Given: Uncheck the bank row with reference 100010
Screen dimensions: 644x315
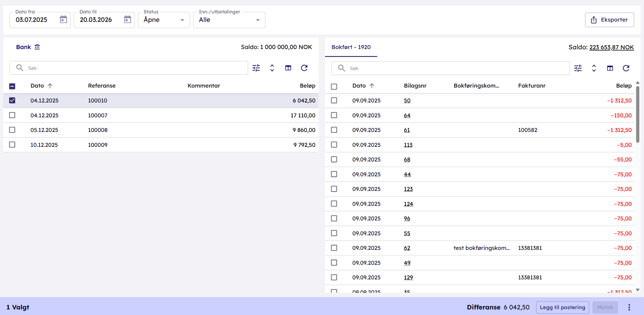Looking at the screenshot, I should [x=12, y=100].
